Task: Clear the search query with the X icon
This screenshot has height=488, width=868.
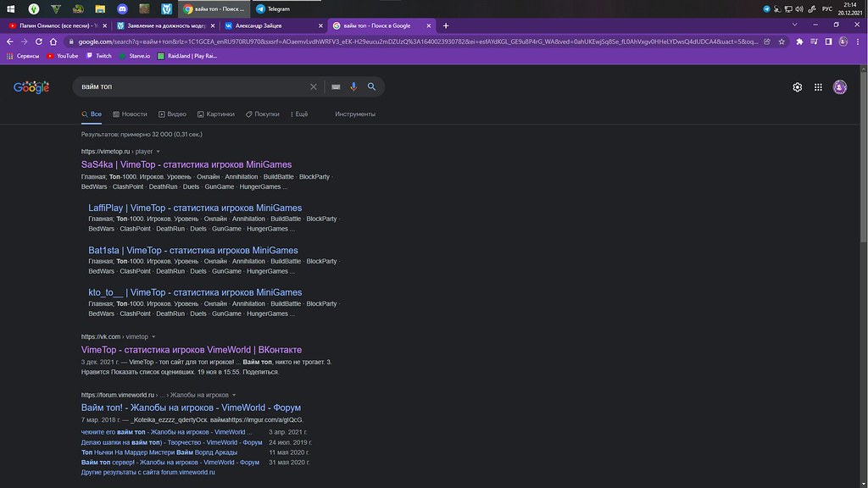Action: point(313,86)
